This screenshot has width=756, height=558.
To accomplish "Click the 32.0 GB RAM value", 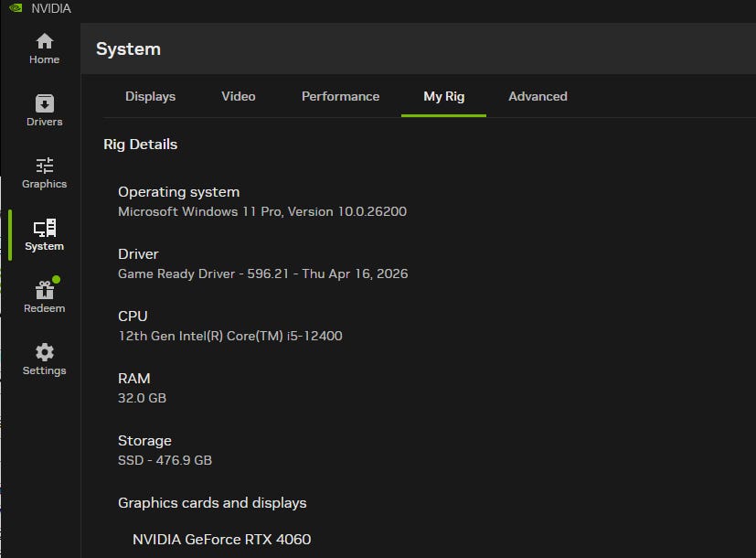I will coord(143,398).
